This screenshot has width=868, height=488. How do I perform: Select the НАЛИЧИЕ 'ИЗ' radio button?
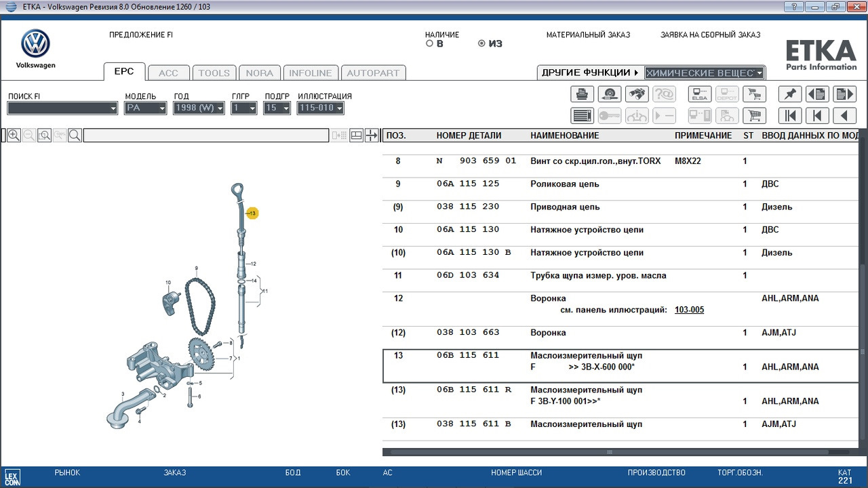[481, 43]
